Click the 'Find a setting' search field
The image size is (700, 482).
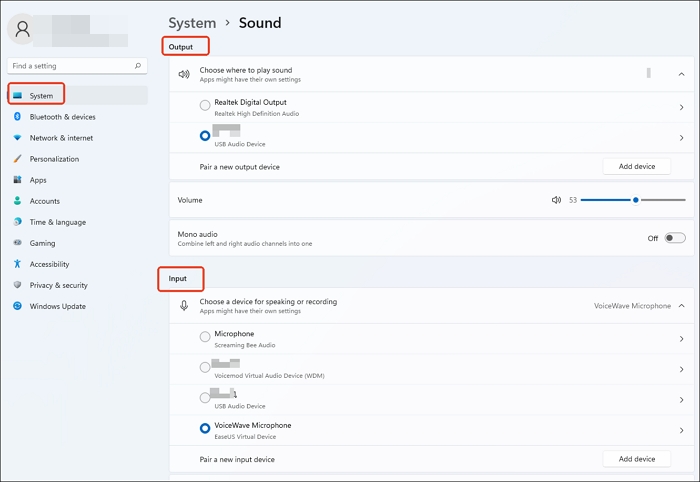tap(70, 66)
